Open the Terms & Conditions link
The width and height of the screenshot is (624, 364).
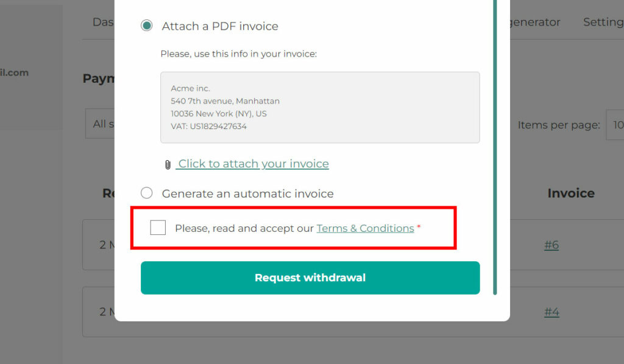[365, 228]
